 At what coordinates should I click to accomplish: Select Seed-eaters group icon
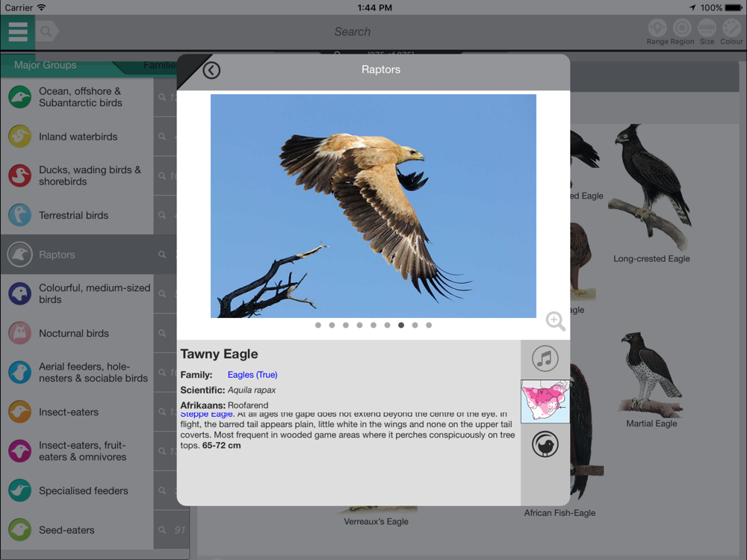pos(19,530)
